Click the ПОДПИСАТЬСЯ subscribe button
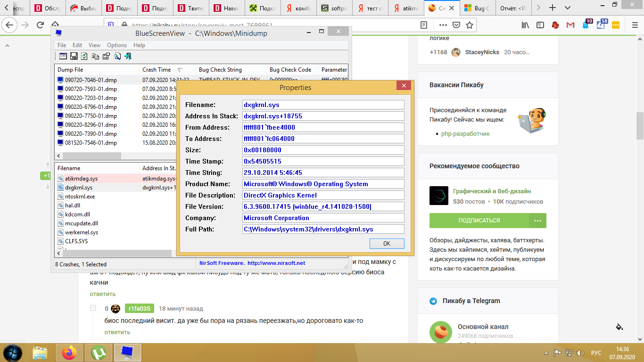The height and width of the screenshot is (362, 644). (479, 221)
